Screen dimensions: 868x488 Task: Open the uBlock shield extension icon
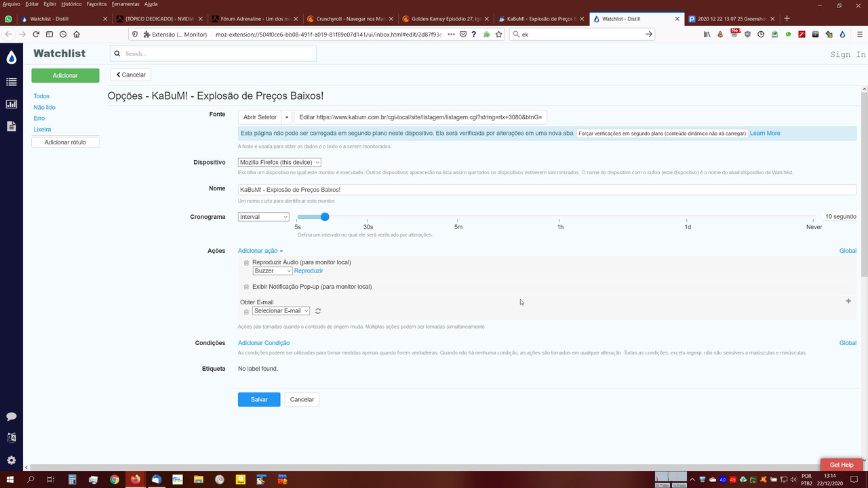[x=747, y=34]
